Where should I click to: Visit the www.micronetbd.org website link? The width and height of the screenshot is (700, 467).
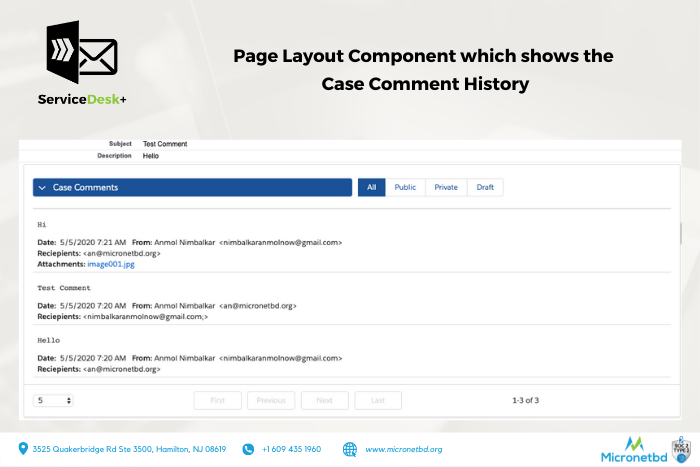click(x=403, y=449)
